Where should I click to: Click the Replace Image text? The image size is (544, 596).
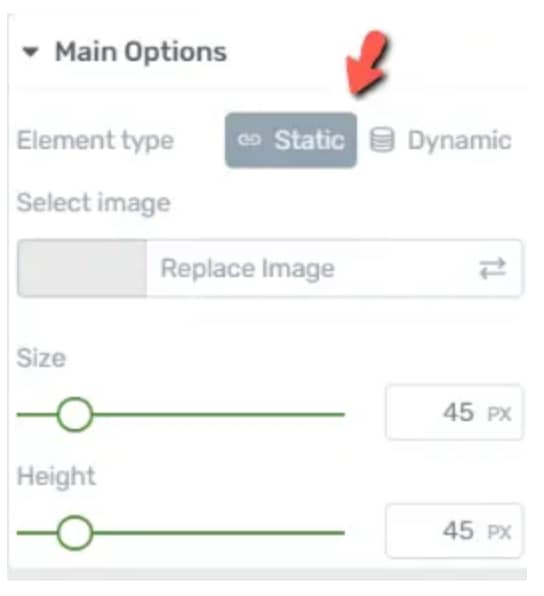point(247,269)
